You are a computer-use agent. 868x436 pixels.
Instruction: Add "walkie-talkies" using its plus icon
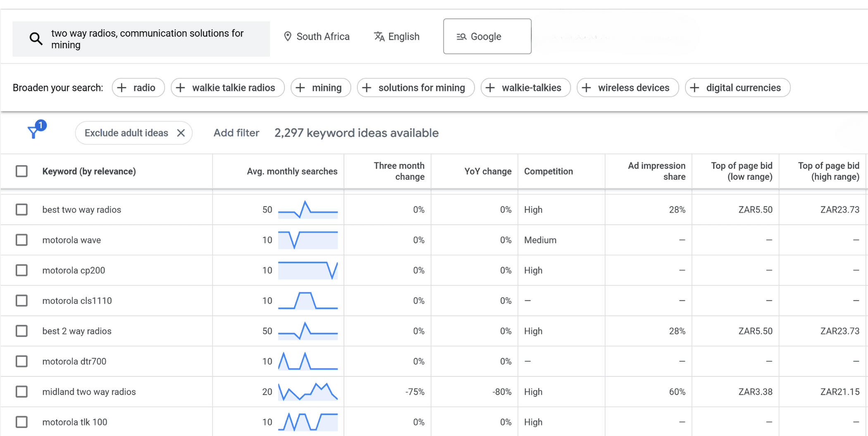click(x=490, y=87)
